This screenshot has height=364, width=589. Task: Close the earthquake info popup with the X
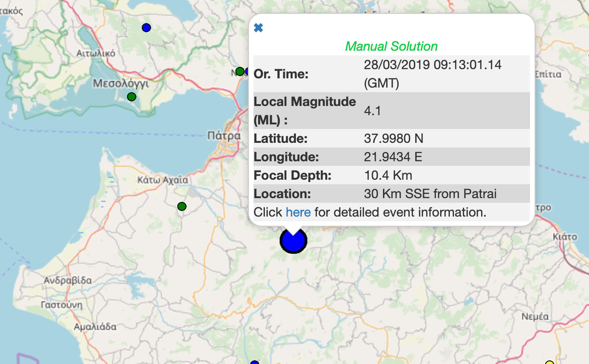(258, 28)
